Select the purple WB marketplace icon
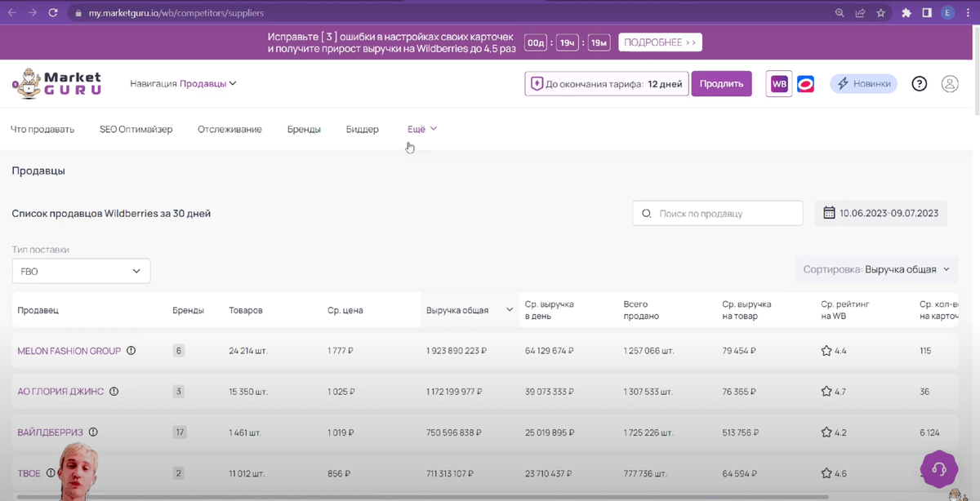The image size is (980, 501). pos(779,84)
